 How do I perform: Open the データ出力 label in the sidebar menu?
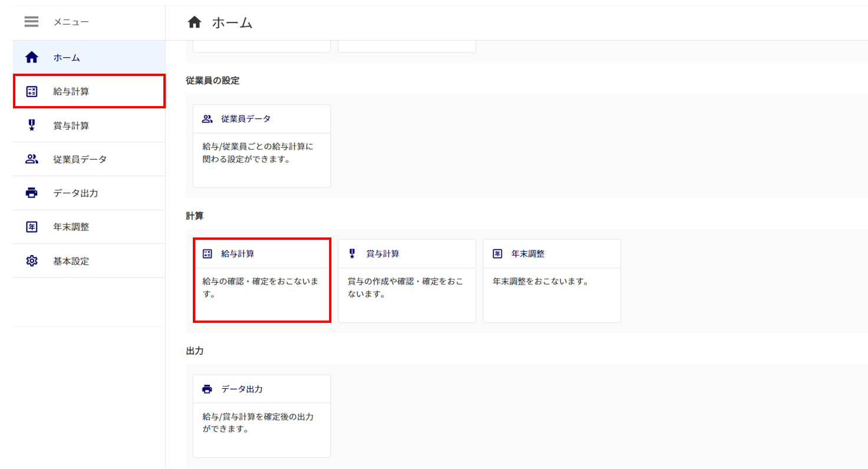click(75, 193)
